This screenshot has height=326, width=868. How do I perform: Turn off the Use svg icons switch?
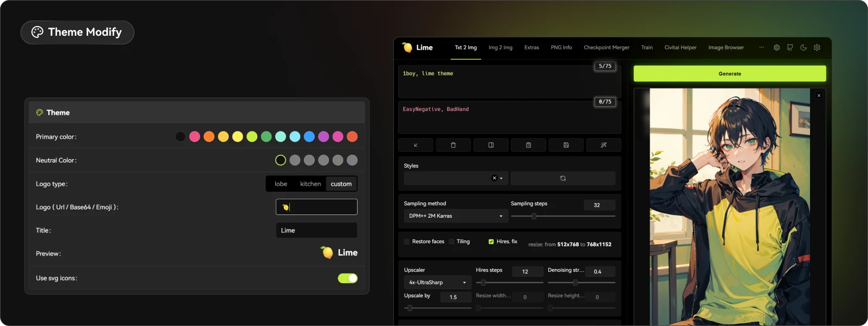(347, 278)
